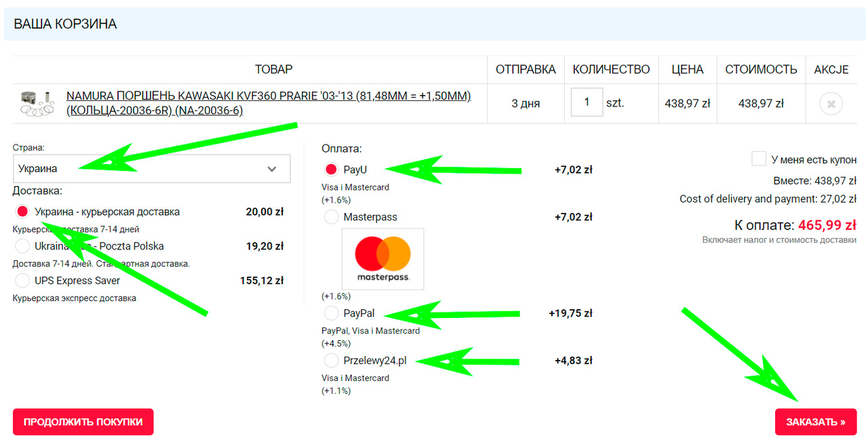Click the СТОИМОСТЬ column header
This screenshot has height=440, width=868.
pos(761,70)
